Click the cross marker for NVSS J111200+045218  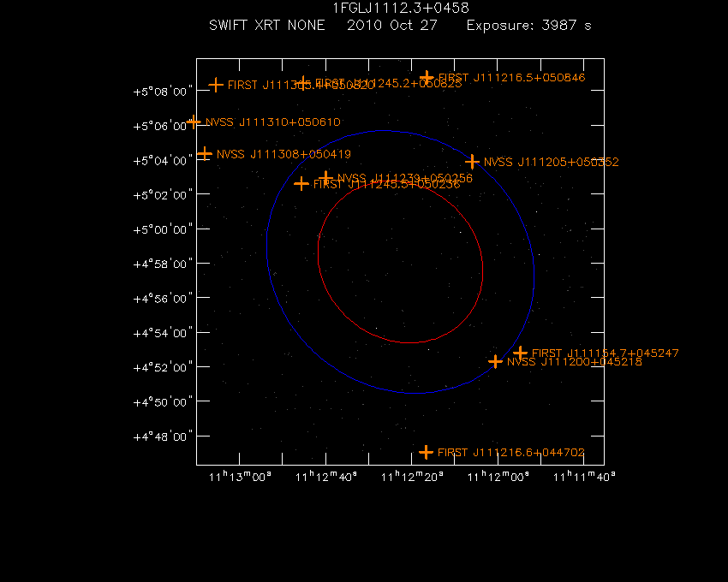pyautogui.click(x=495, y=361)
